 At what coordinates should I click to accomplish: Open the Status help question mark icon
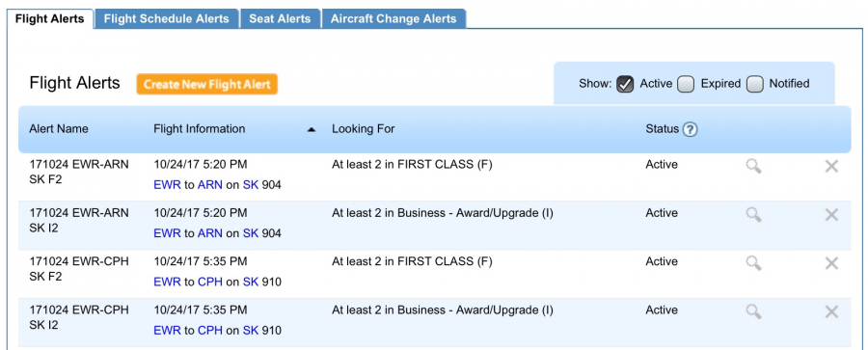(690, 129)
